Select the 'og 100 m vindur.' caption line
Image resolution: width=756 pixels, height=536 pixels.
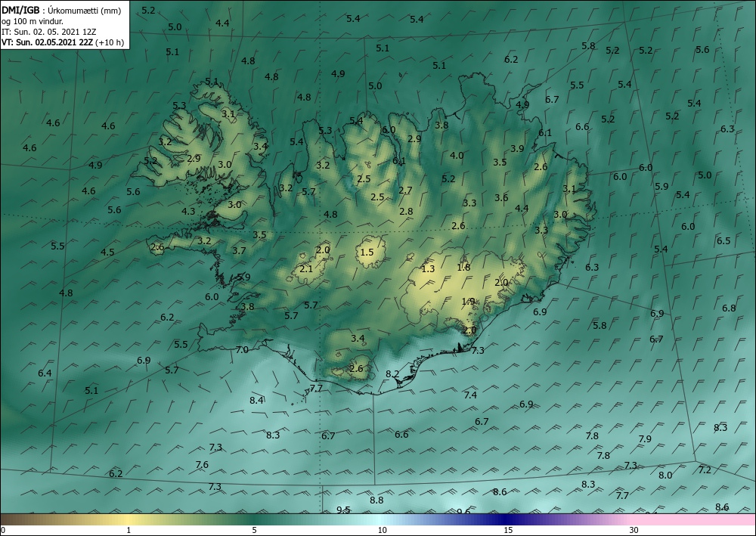point(33,20)
